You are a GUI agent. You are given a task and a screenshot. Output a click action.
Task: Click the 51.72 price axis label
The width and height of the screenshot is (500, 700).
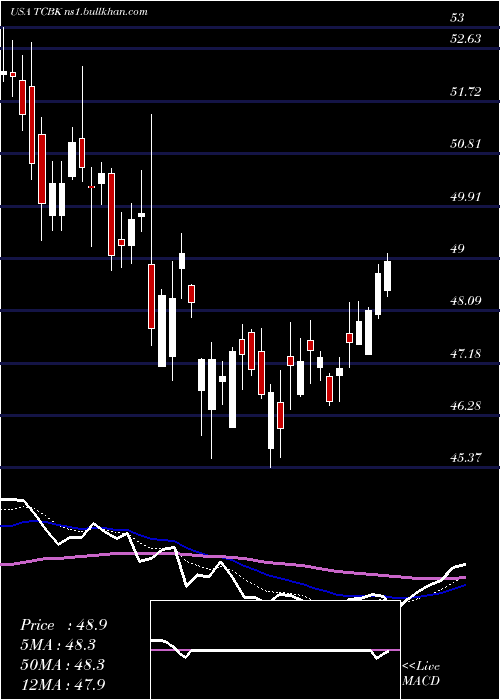pyautogui.click(x=466, y=92)
